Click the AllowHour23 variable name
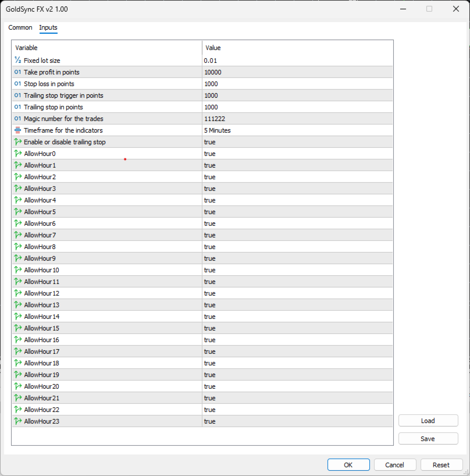The height and width of the screenshot is (476, 470). (x=41, y=421)
